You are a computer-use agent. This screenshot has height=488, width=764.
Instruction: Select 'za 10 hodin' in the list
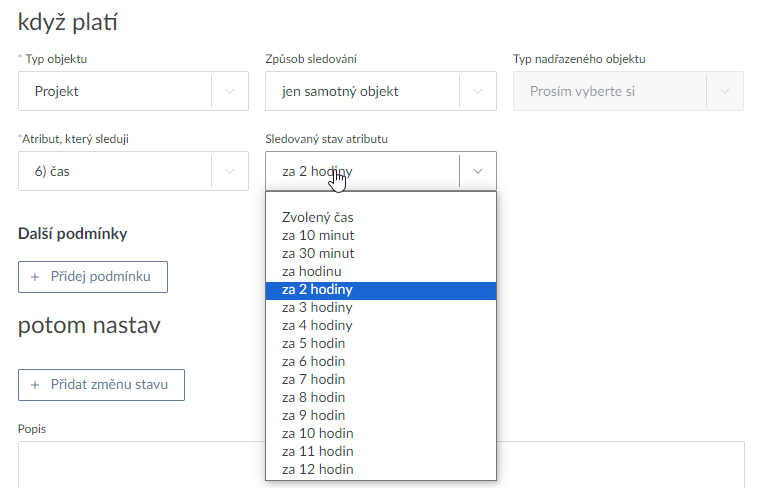tap(318, 433)
